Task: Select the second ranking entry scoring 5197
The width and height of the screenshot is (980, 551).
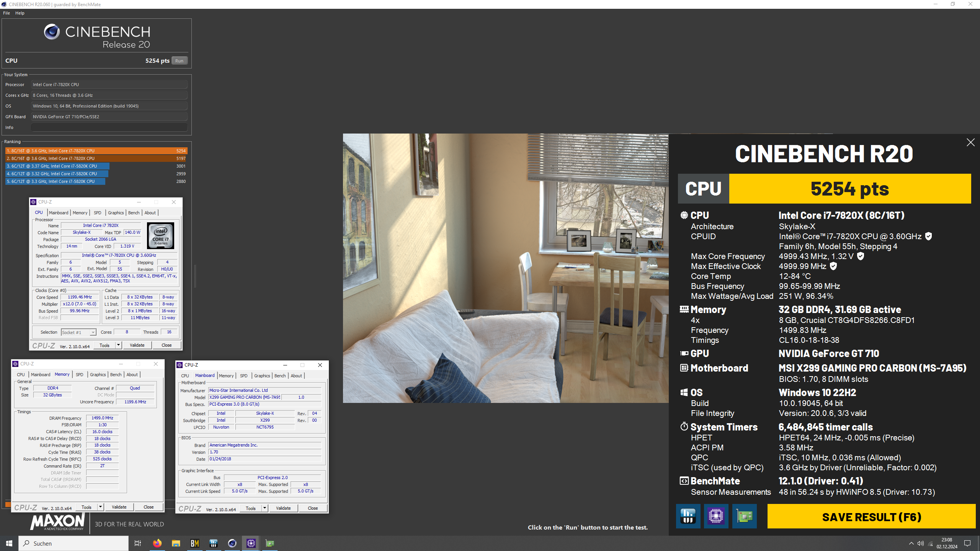Action: point(96,158)
